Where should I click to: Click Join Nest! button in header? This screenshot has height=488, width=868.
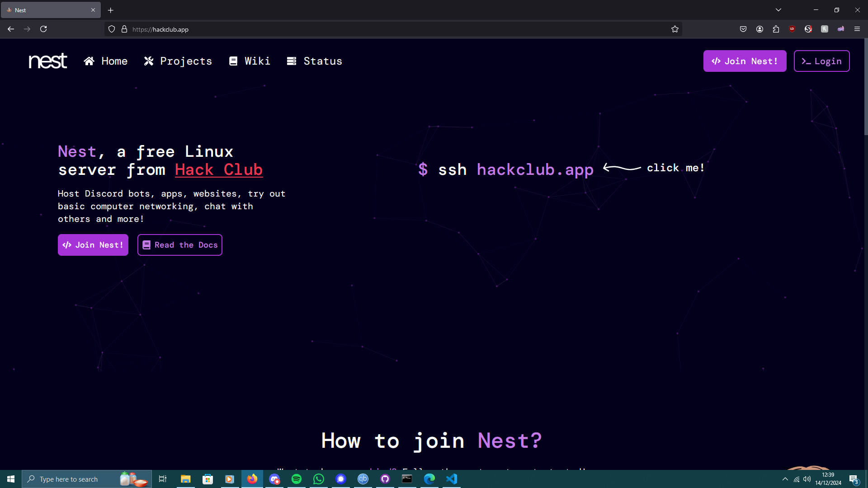click(745, 61)
